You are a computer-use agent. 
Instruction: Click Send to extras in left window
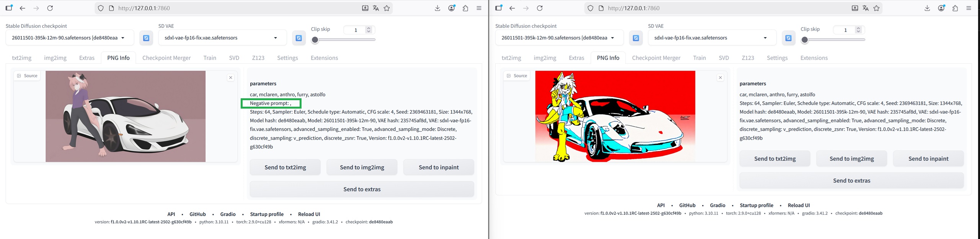(362, 189)
